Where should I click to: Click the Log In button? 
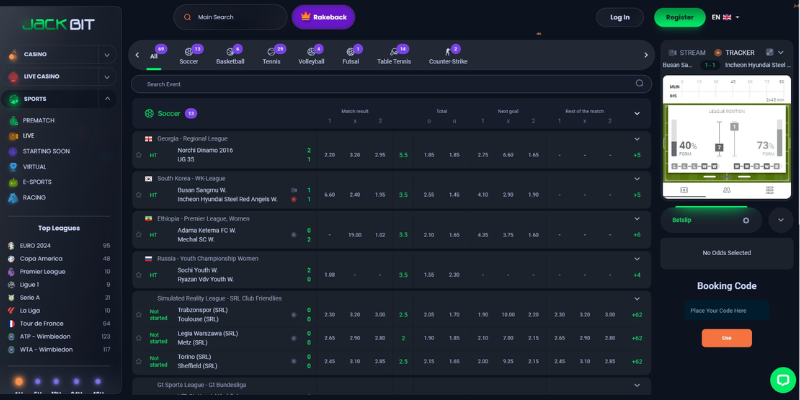click(620, 17)
